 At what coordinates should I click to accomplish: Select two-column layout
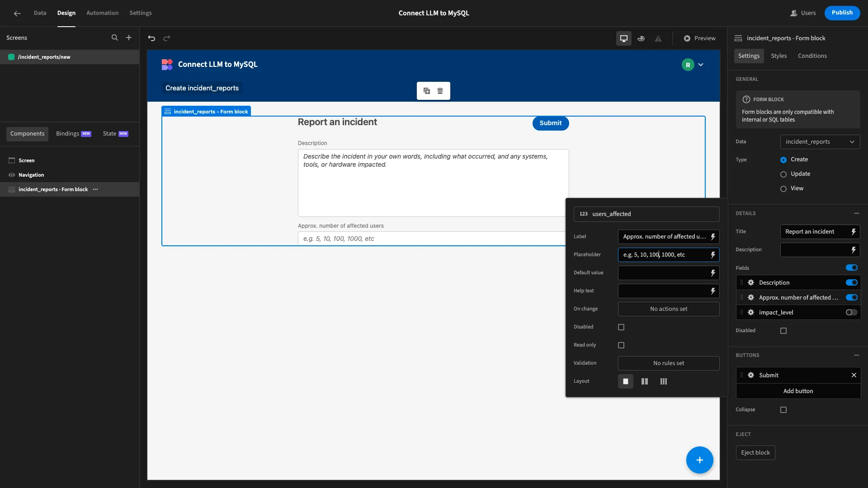[x=645, y=381]
